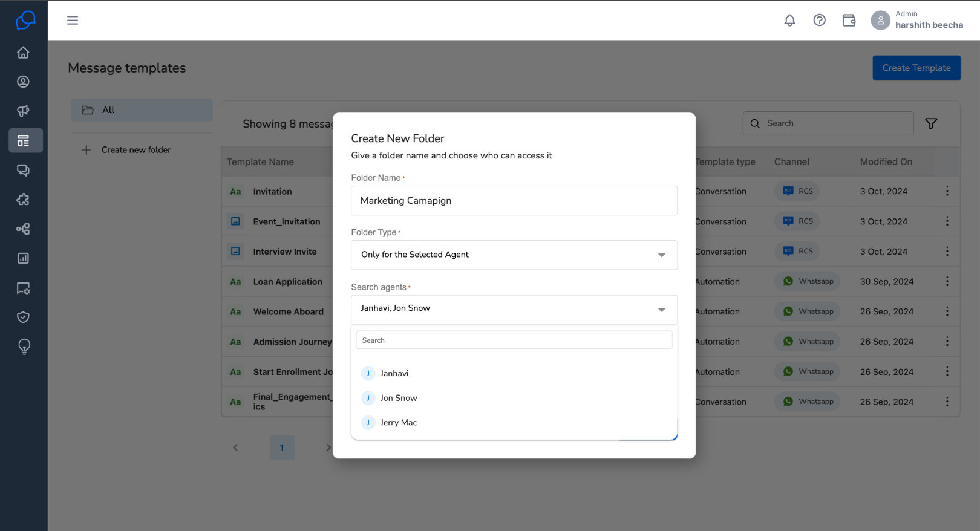Screen dimensions: 980x531
Task: Open the reports chart icon in sidebar
Action: pyautogui.click(x=24, y=258)
